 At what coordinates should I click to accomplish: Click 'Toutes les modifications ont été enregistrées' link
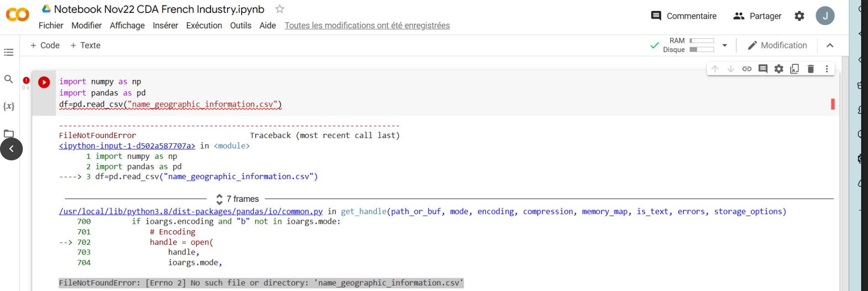367,26
